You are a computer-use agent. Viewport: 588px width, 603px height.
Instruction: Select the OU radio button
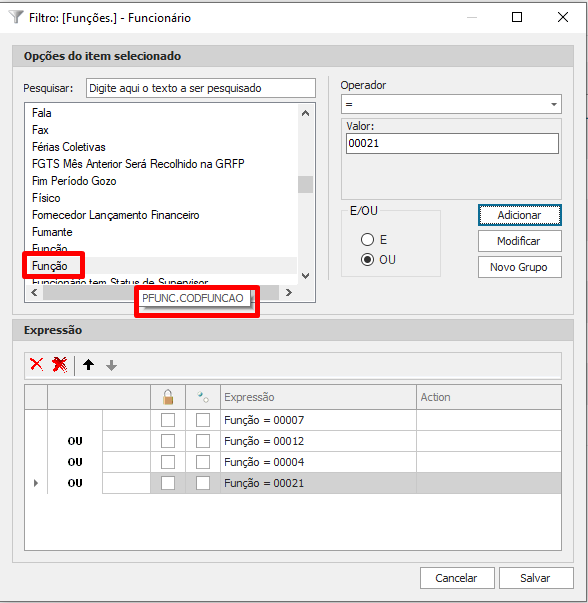coord(367,260)
